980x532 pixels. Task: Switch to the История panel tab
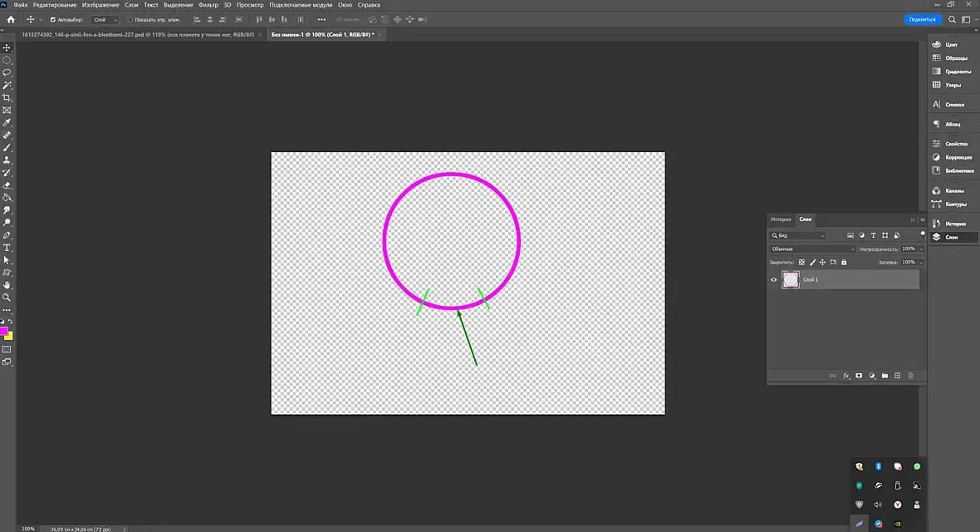click(781, 219)
